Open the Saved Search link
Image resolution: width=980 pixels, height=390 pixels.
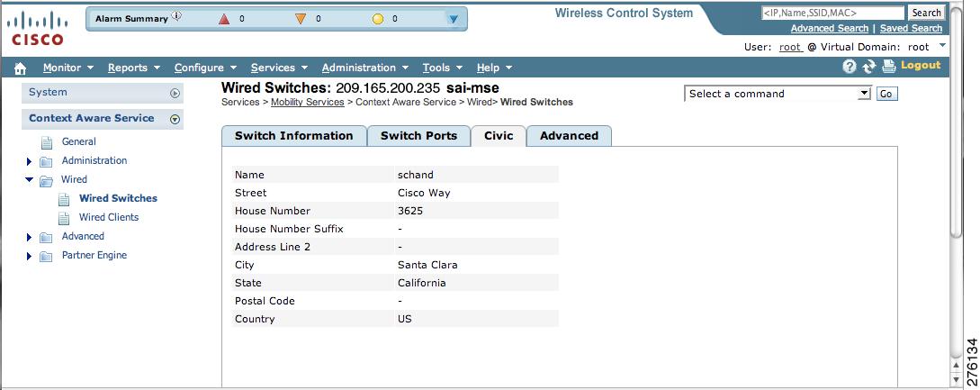911,28
